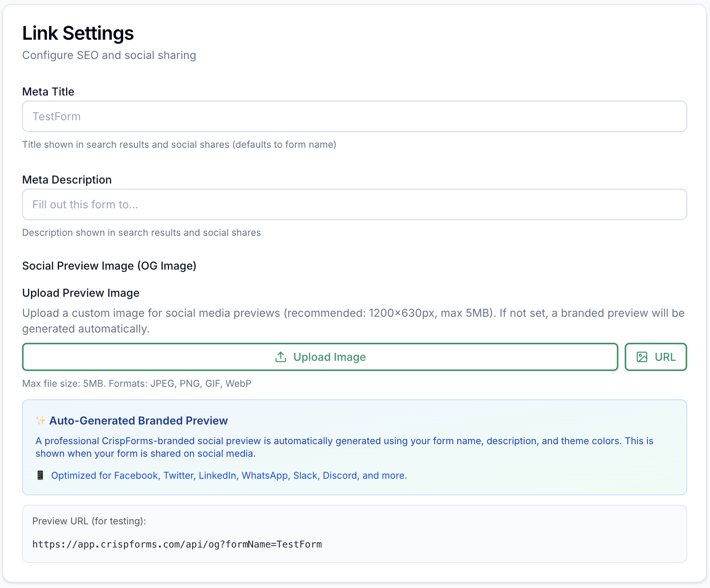
Task: Click the Social Preview Image section label
Action: point(109,266)
